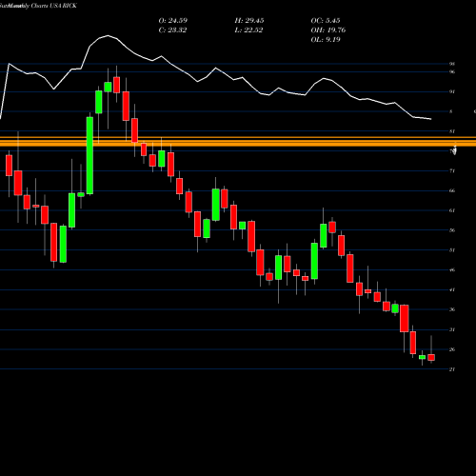The image size is (476, 476).
Task: Click the 56 price axis label
Action: coord(452,230)
